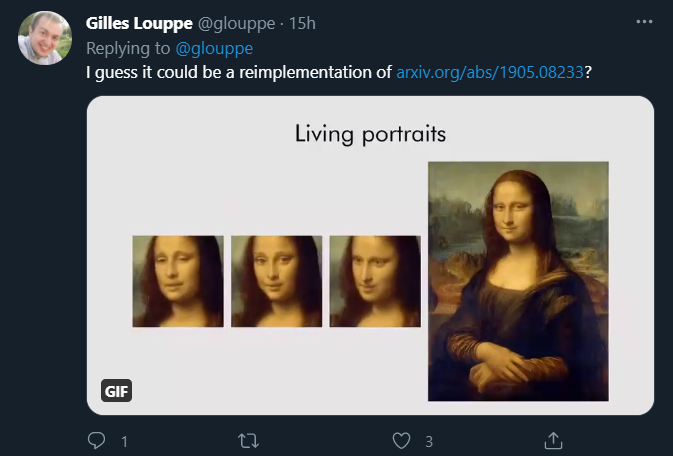This screenshot has width=673, height=456.
Task: Click the leftmost small Mona Lisa frame
Action: [x=178, y=281]
